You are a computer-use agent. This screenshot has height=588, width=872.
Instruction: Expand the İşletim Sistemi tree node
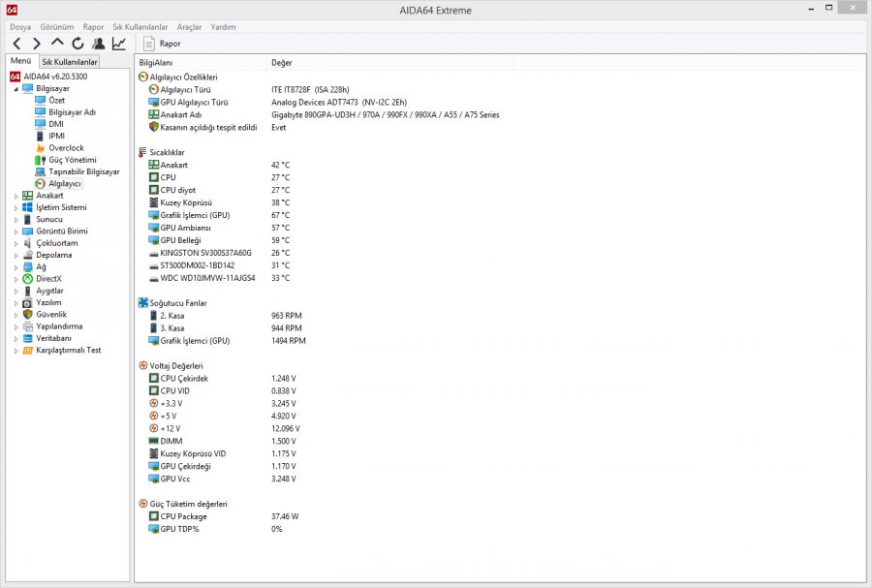point(16,208)
